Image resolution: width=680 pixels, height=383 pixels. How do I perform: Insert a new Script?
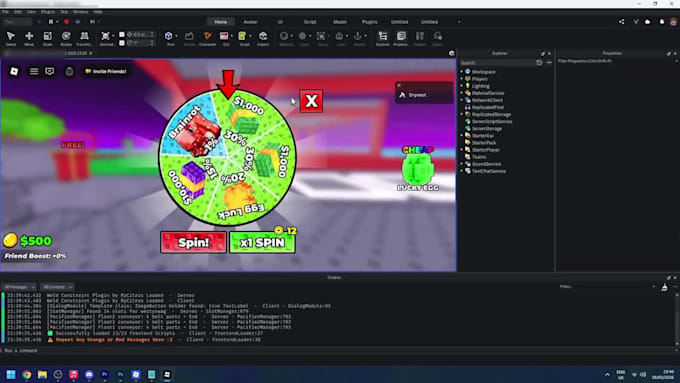pyautogui.click(x=242, y=36)
